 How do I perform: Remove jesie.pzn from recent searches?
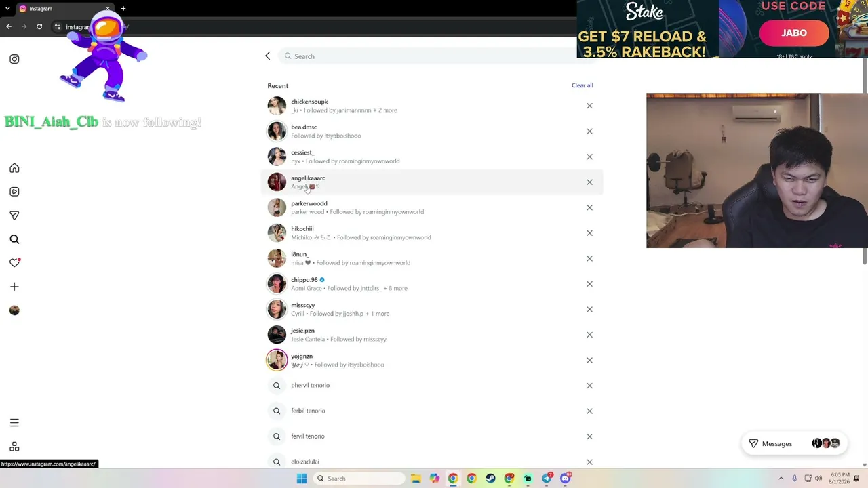click(589, 335)
